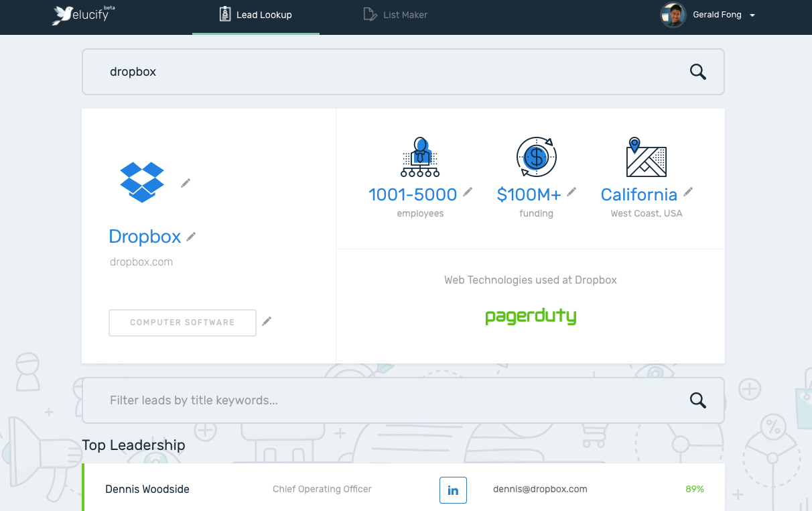Edit Computer Software industry pencil icon
The image size is (812, 511).
[x=267, y=321]
